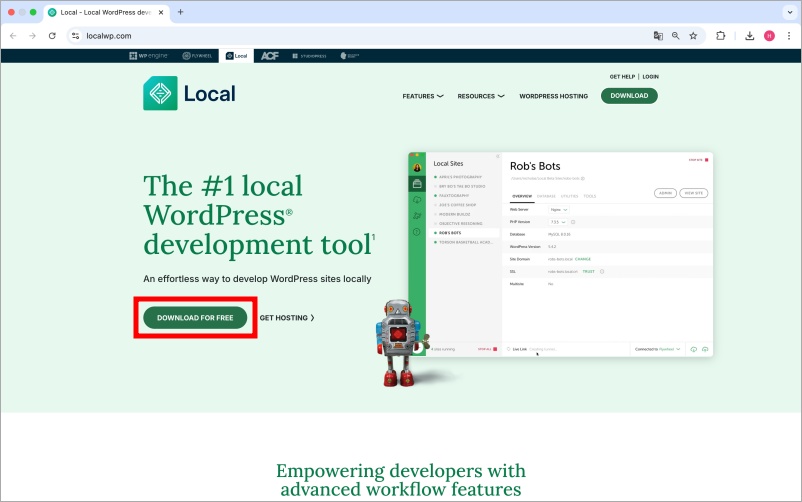Click the sites icon in the preview green sidebar
This screenshot has height=502, width=802.
[417, 184]
